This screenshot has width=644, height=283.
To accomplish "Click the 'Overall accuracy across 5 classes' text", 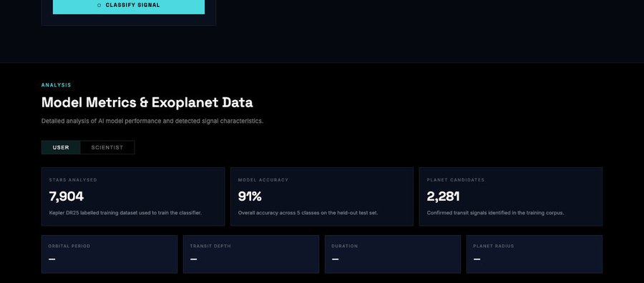I will pos(308,213).
